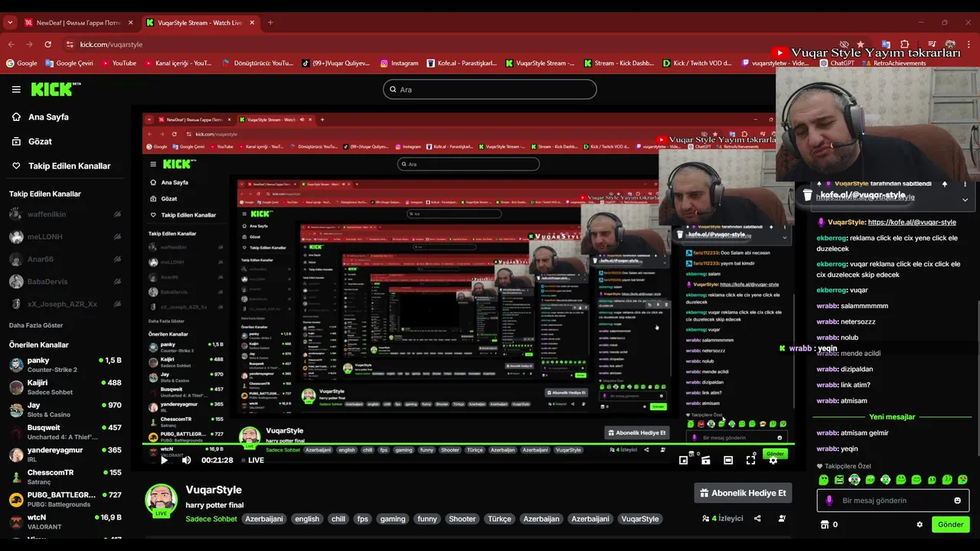Open the panky recommended channel
This screenshot has height=551, width=980.
pyautogui.click(x=65, y=364)
